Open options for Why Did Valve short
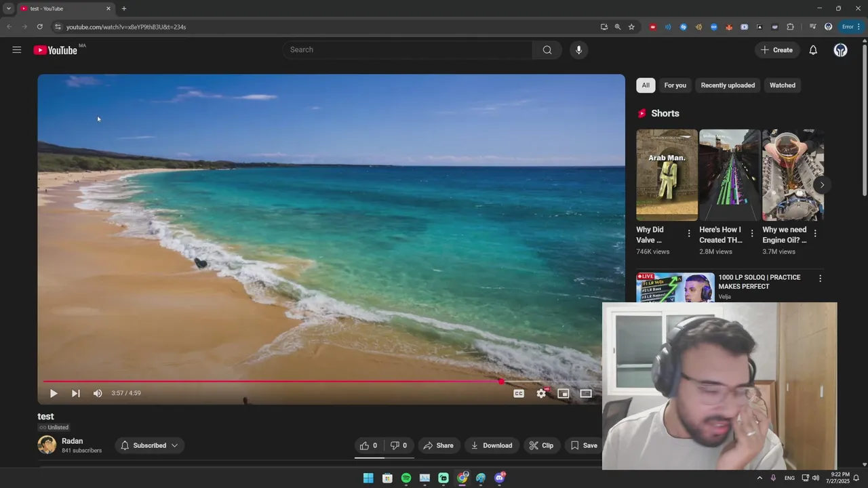 coord(689,233)
